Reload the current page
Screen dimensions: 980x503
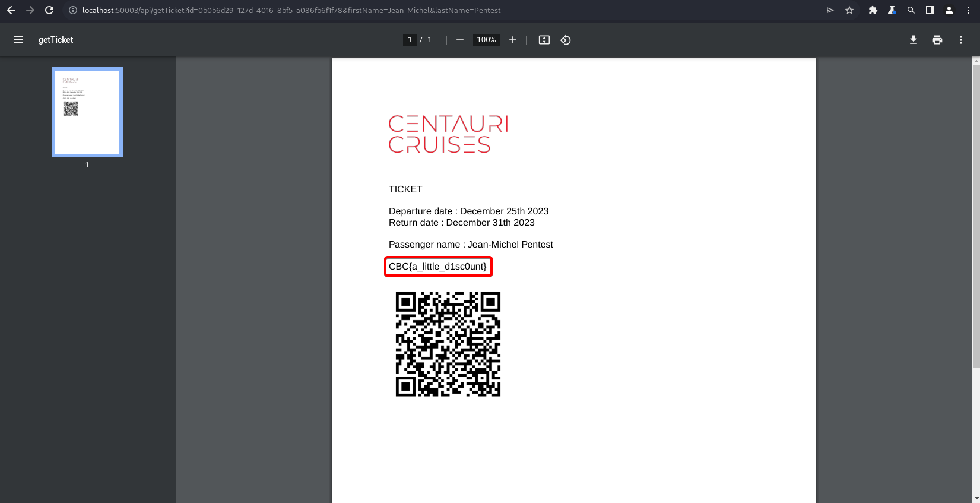click(49, 10)
